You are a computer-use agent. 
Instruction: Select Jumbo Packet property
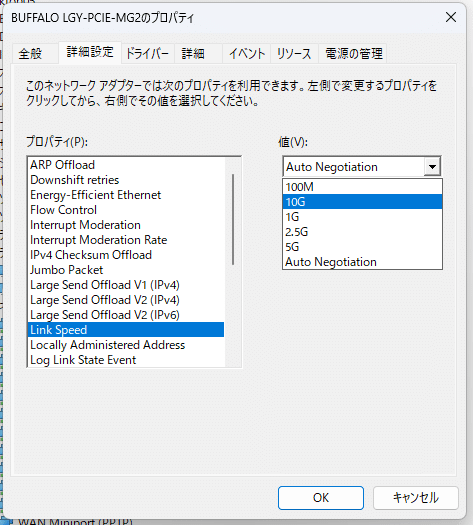(x=126, y=270)
